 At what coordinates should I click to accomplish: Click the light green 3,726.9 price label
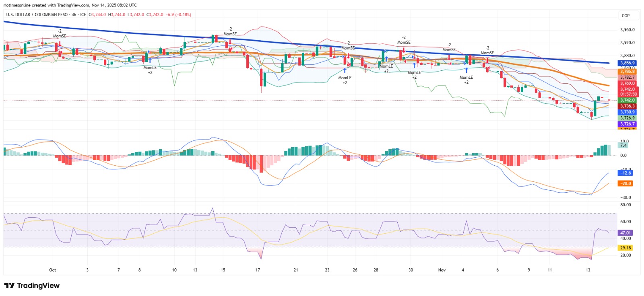pyautogui.click(x=627, y=118)
